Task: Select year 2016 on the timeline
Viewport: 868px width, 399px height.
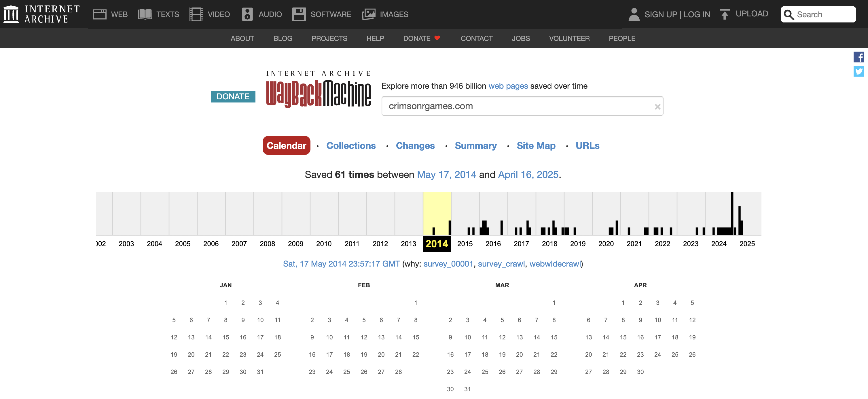Action: 493,244
